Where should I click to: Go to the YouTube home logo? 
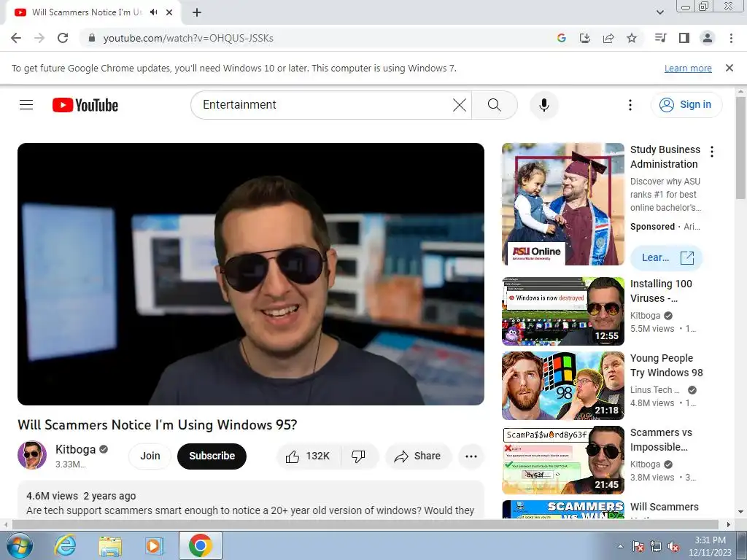click(x=85, y=105)
